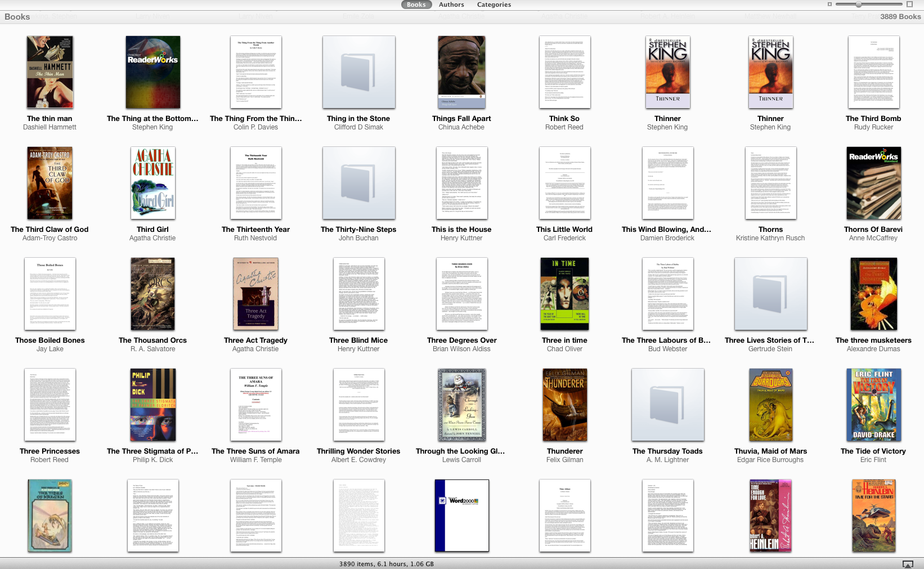The width and height of the screenshot is (924, 569).
Task: Click the title 'This Little World'
Action: (564, 230)
